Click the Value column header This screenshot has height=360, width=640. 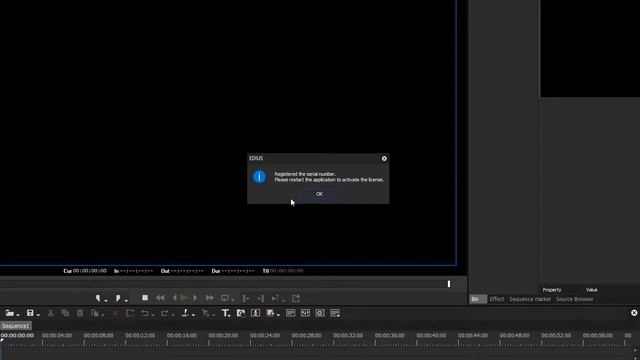591,290
